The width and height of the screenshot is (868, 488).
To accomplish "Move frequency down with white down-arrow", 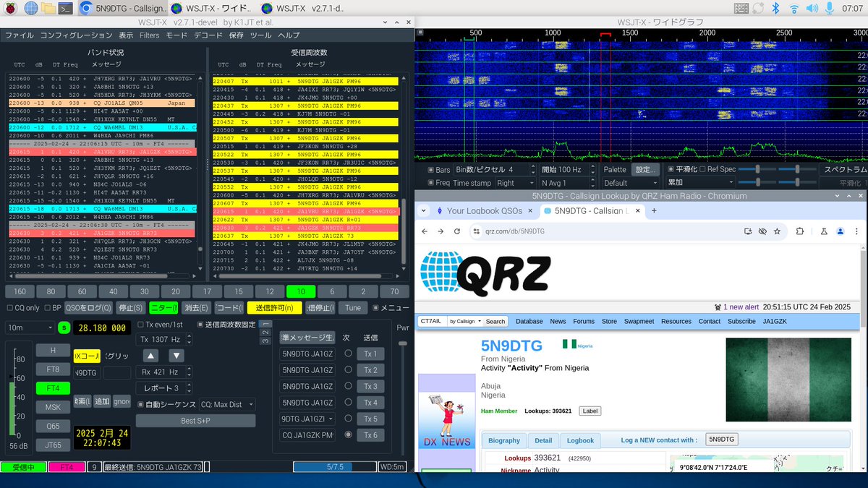I will [176, 356].
